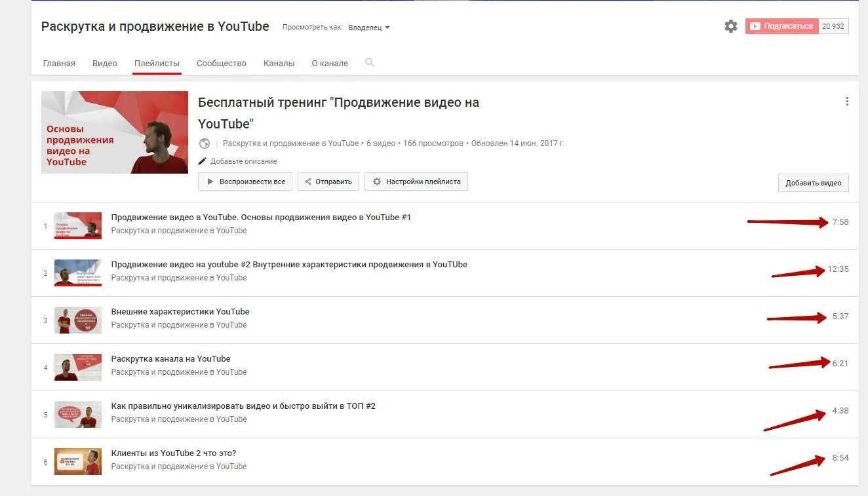Viewport: 868px width, 496px height.
Task: Click the Добавить видео button
Action: tap(813, 183)
